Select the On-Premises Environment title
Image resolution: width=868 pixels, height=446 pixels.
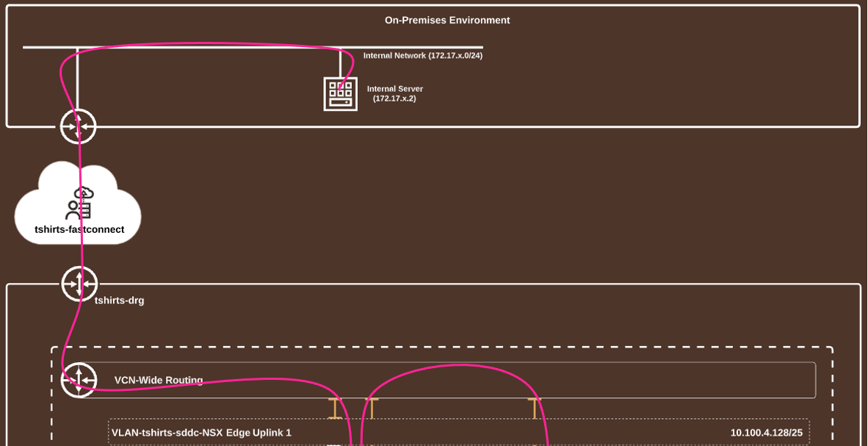[x=446, y=21]
